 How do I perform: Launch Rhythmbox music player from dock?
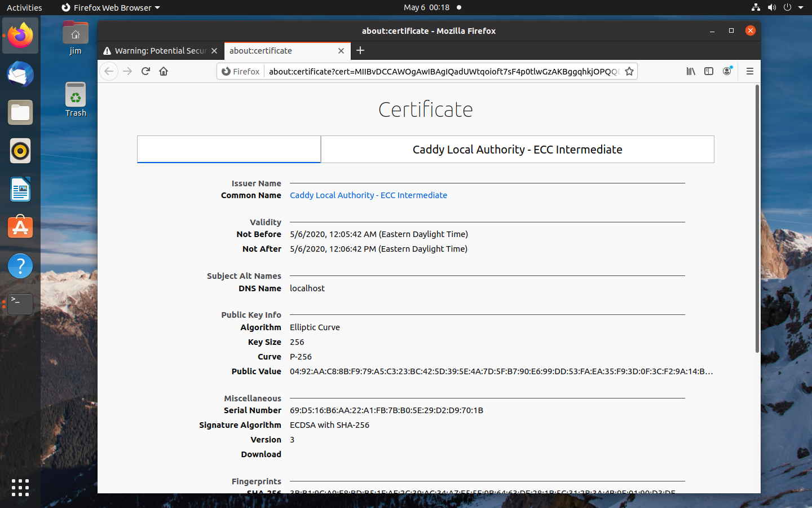pos(20,151)
